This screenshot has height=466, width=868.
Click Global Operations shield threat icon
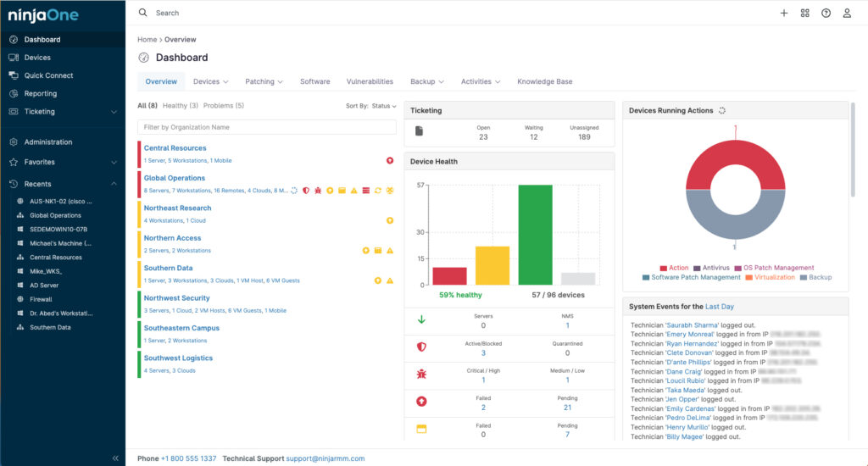(x=306, y=191)
